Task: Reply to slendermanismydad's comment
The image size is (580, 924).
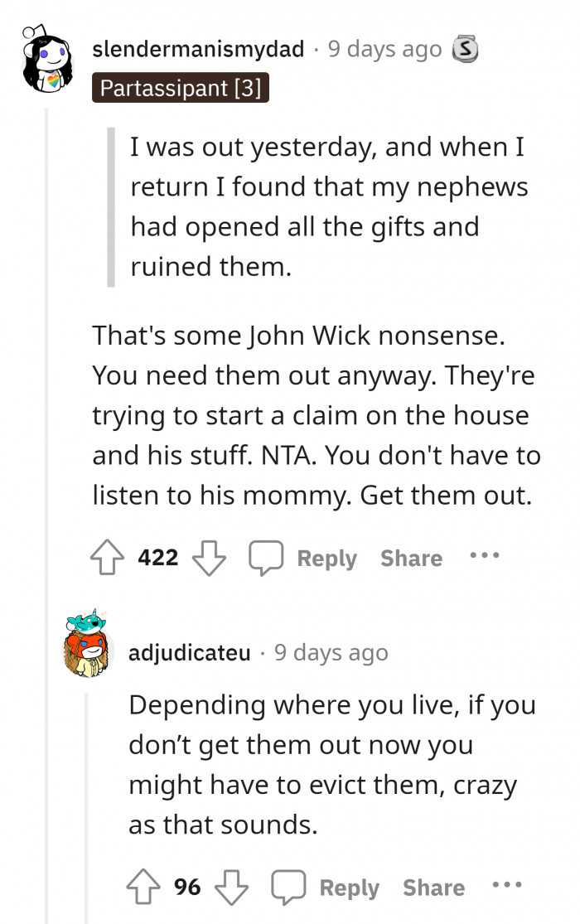Action: (326, 559)
